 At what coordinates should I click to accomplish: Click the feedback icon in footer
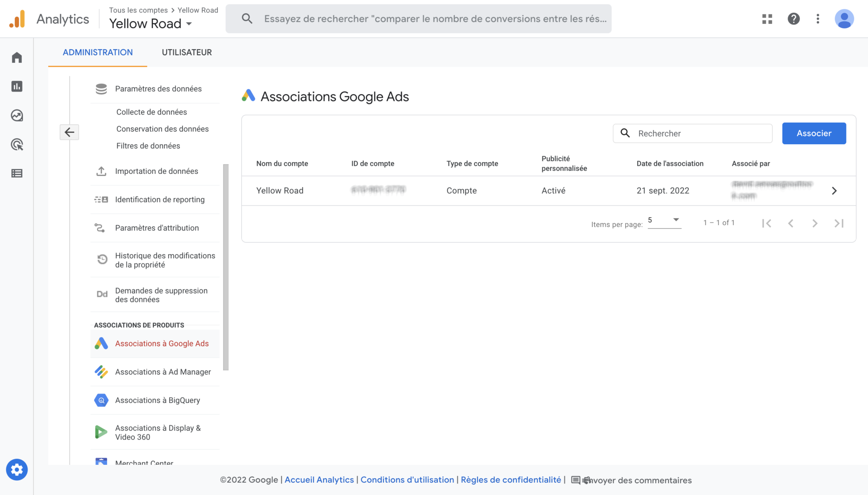[576, 480]
